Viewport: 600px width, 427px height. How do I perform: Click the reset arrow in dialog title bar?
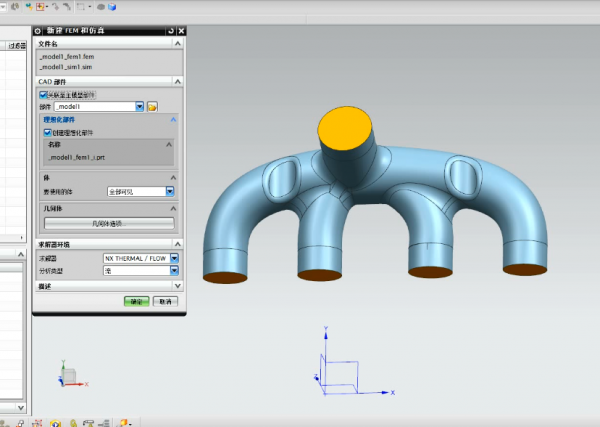coord(171,32)
